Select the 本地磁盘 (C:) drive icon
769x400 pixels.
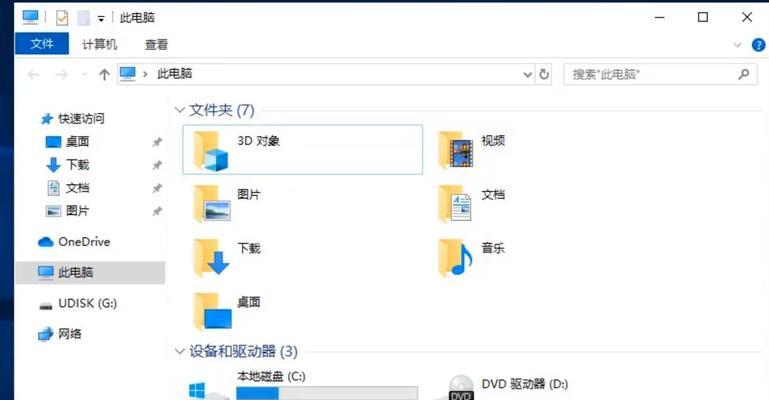(x=208, y=390)
